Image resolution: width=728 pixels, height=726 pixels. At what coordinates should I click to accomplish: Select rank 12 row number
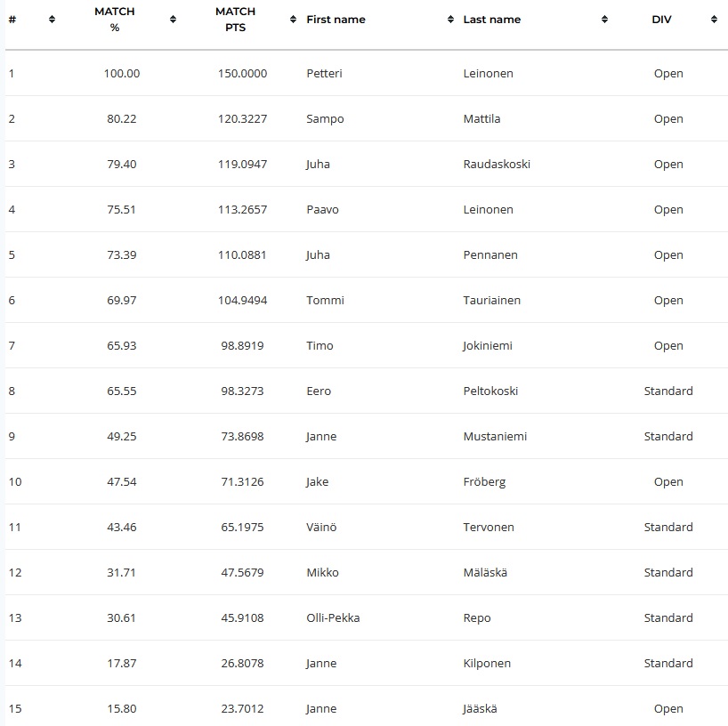tap(15, 572)
